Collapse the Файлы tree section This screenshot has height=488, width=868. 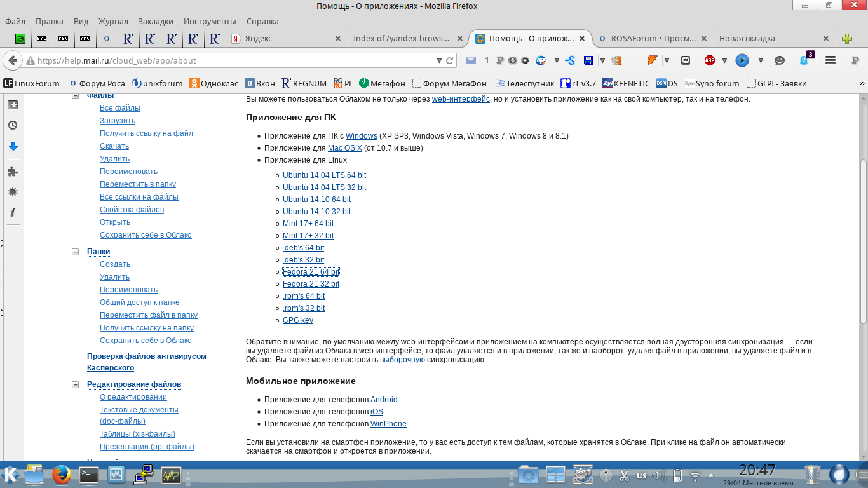tap(75, 96)
